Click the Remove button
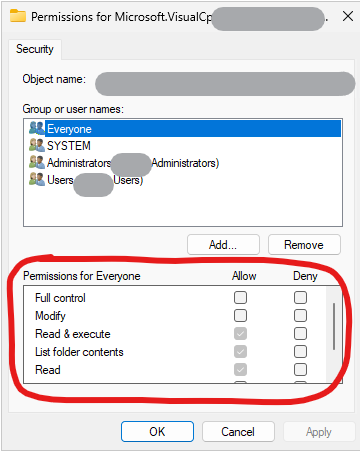Screen dimensions: 360x452 point(304,245)
